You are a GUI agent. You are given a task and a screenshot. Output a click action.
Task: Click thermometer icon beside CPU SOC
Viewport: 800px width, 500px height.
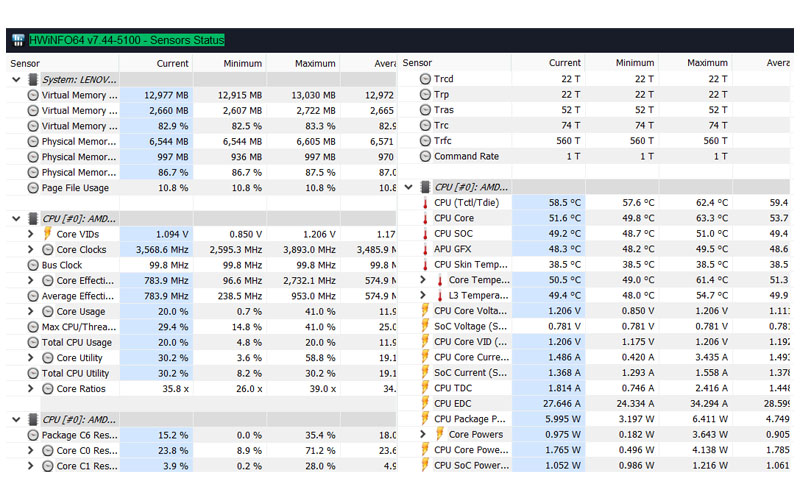point(425,234)
